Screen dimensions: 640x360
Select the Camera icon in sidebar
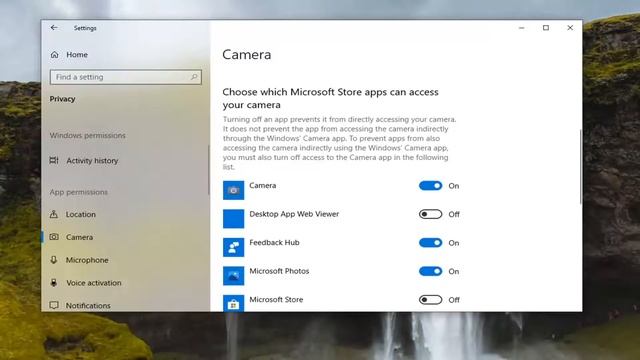(54, 237)
